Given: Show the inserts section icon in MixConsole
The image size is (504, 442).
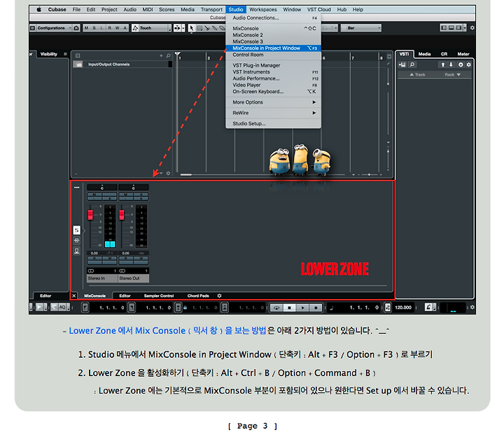Looking at the screenshot, I should coord(76,240).
